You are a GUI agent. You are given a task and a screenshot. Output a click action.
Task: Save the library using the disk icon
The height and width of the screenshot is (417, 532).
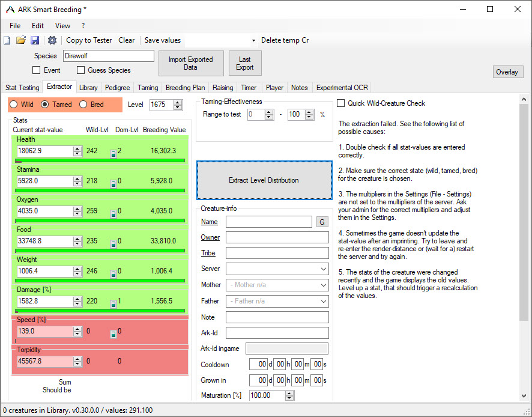click(35, 40)
